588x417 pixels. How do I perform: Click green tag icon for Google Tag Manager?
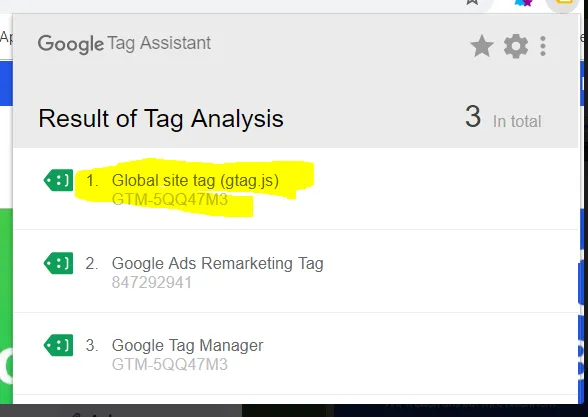[x=58, y=345]
